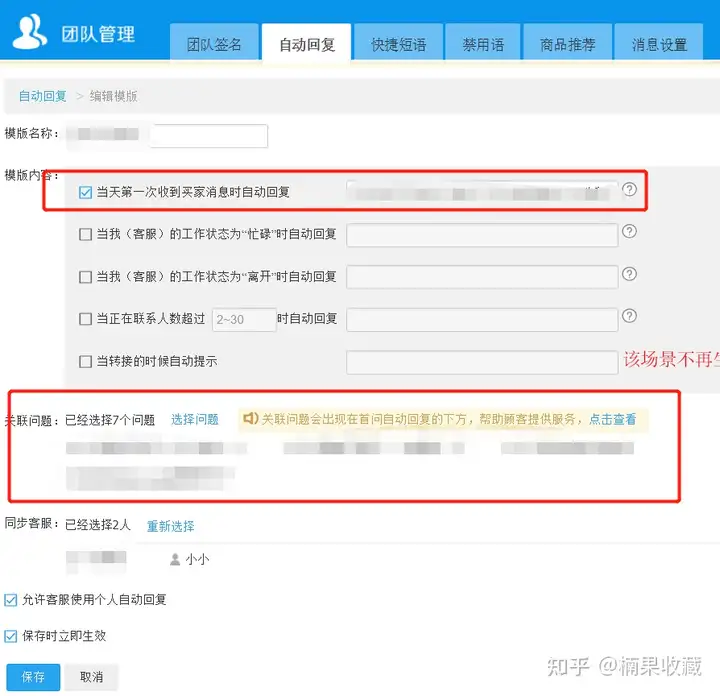Focus the 转接 auto prompt text field

pyautogui.click(x=482, y=362)
